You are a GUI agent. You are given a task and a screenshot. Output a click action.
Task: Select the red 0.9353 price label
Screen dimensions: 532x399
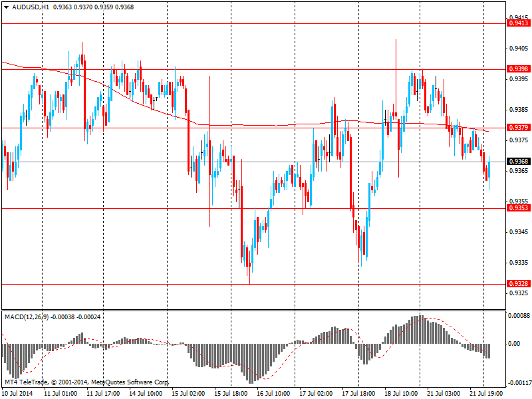518,208
